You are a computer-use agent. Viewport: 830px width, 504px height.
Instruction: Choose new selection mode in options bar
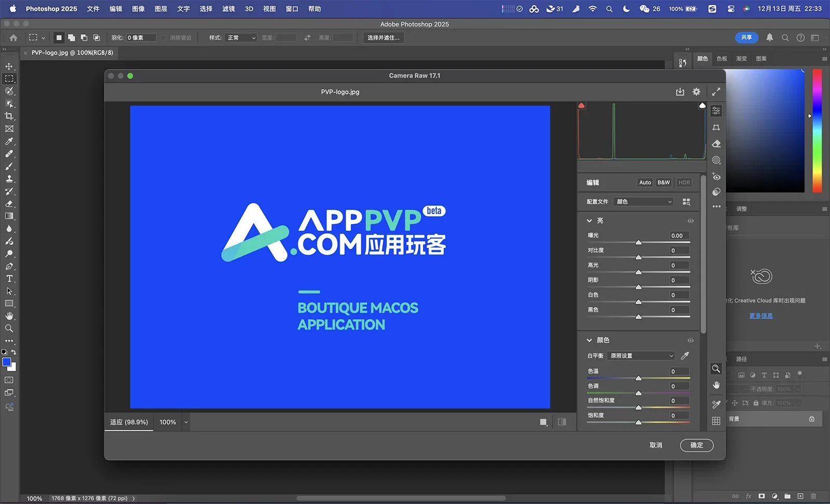[59, 38]
